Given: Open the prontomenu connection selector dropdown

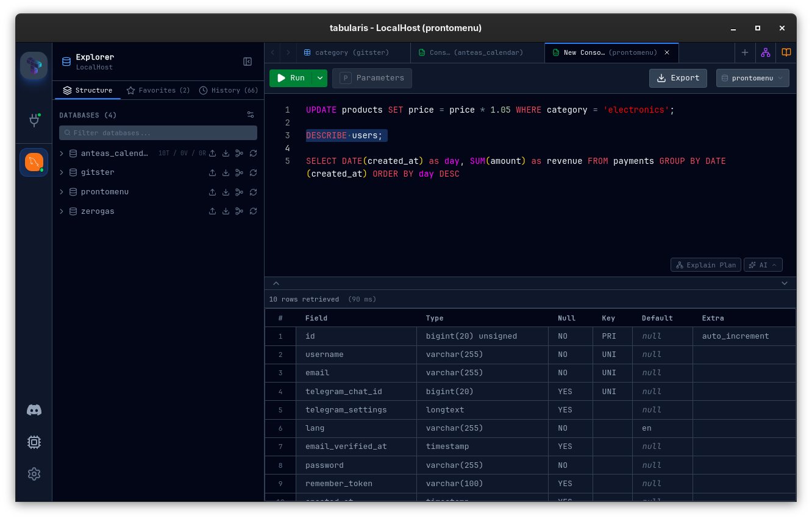Looking at the screenshot, I should click(752, 78).
